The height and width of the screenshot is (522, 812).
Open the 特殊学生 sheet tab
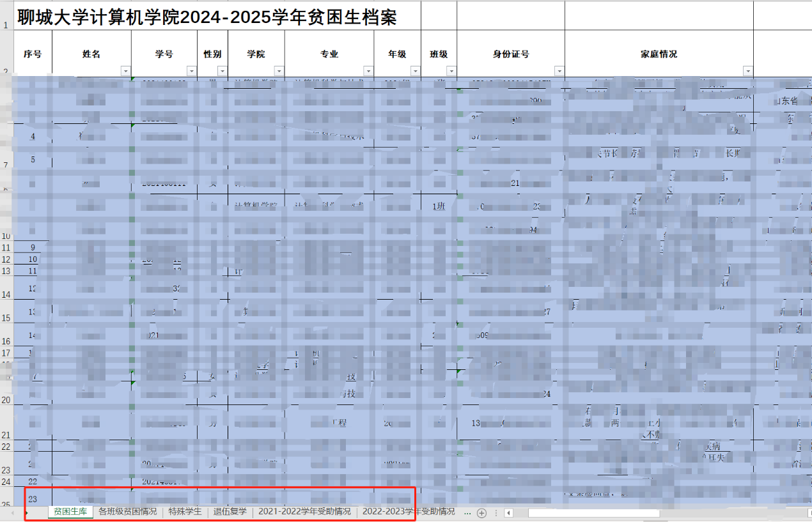pyautogui.click(x=185, y=512)
